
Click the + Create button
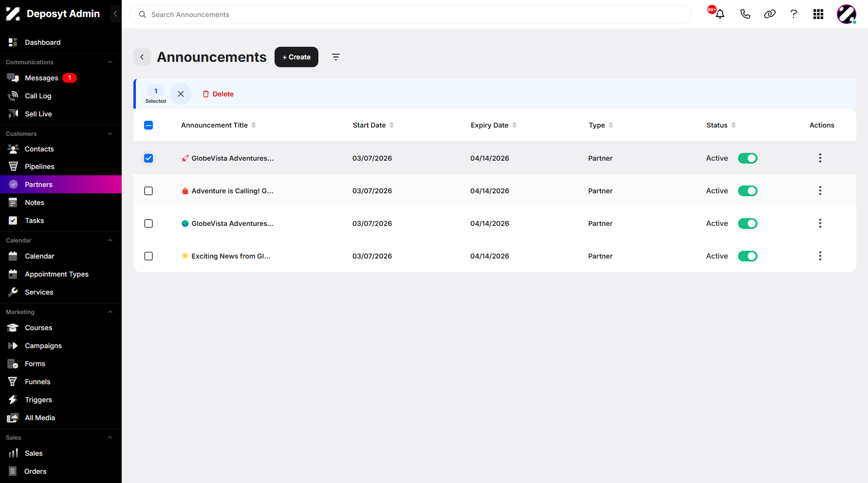point(296,57)
